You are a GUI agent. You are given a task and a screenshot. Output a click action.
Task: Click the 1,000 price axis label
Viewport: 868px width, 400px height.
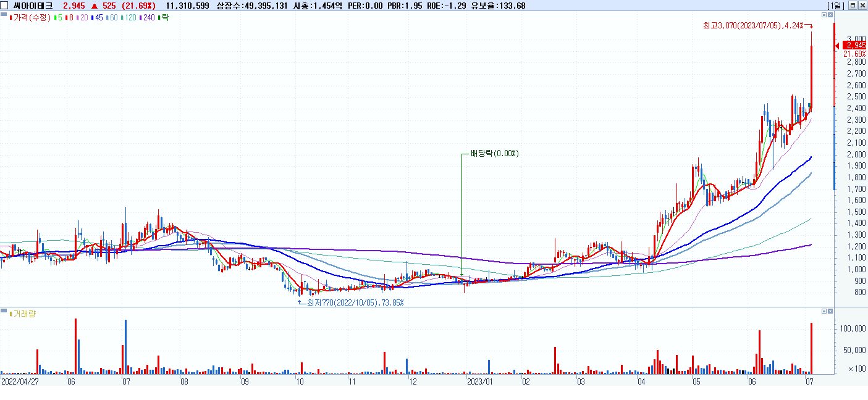(856, 270)
